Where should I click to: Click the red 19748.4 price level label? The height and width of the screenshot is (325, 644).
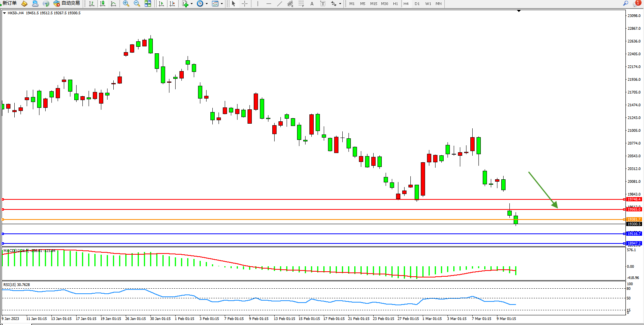pyautogui.click(x=634, y=199)
